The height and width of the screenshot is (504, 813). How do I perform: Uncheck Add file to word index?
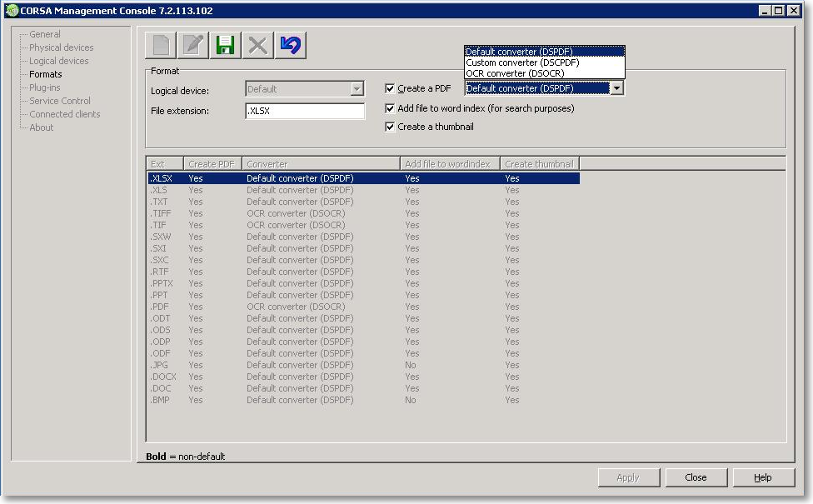(390, 108)
